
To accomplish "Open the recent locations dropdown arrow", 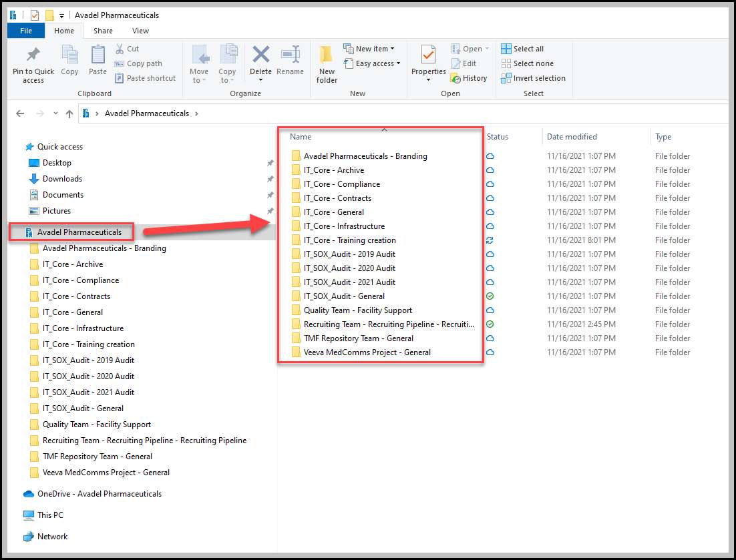I will tap(55, 113).
